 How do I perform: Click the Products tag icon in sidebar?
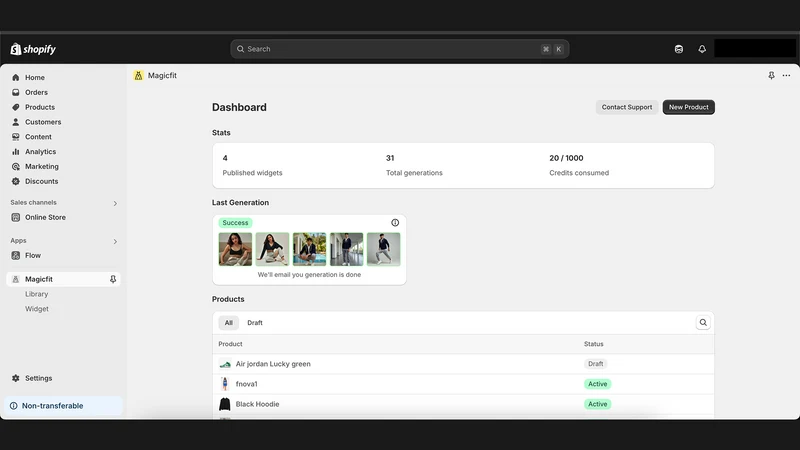click(16, 107)
